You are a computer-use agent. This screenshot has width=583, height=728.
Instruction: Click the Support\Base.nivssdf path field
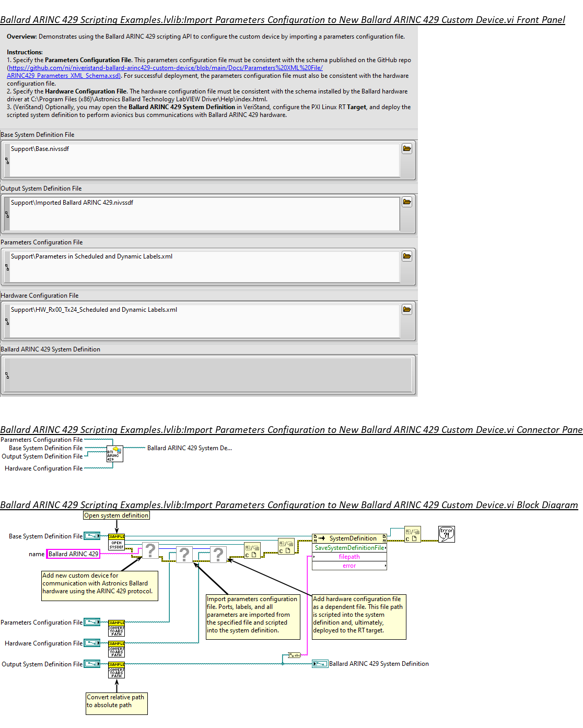tap(205, 160)
